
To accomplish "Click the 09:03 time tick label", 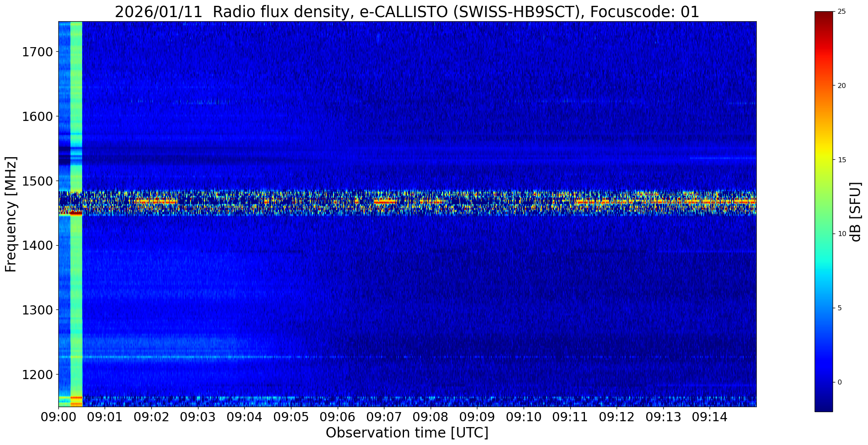I will 198,417.
